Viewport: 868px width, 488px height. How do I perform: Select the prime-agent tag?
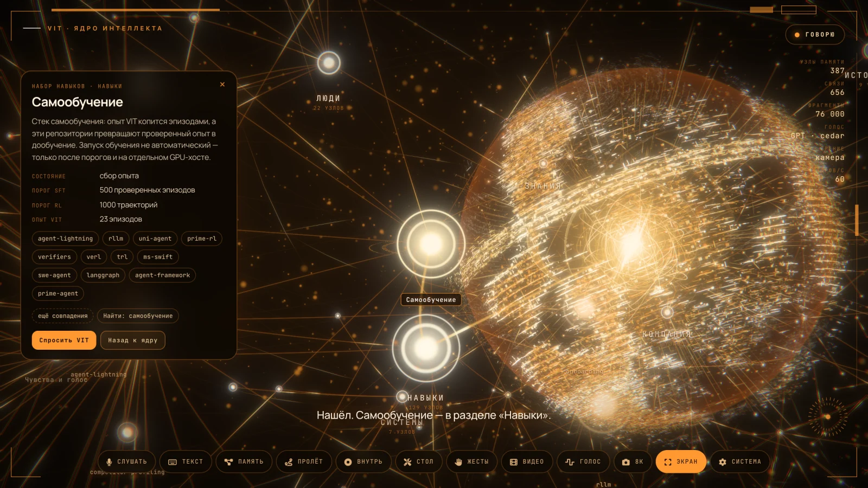tap(58, 293)
